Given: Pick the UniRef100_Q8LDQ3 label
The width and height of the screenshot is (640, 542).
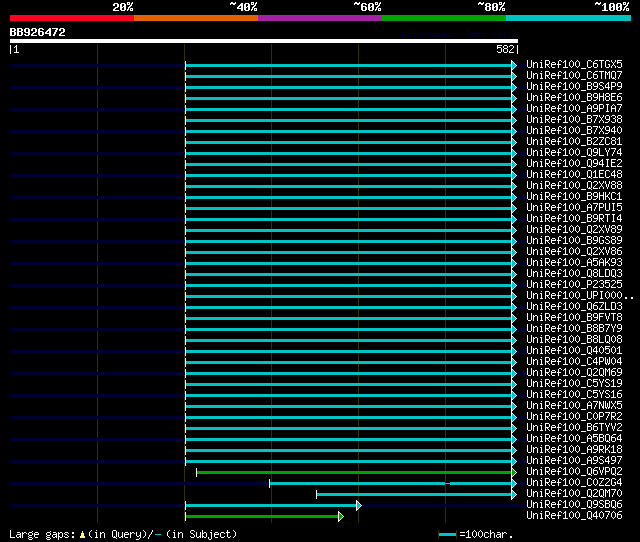Looking at the screenshot, I should pyautogui.click(x=574, y=273).
